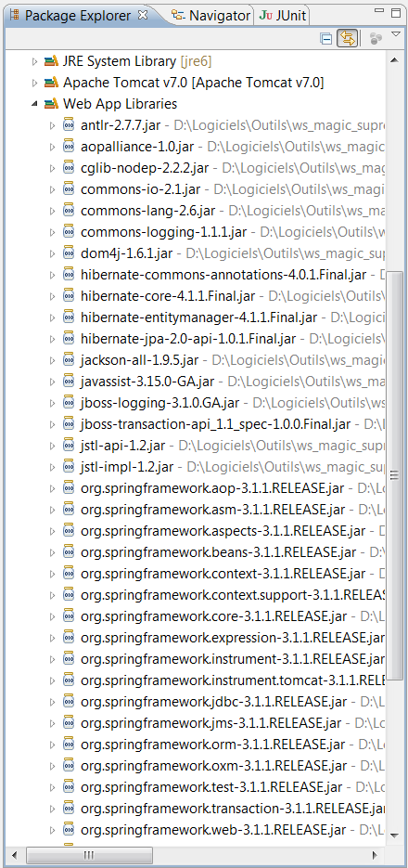408x868 pixels.
Task: Click the commons-lang-2.6.jar jar icon
Action: (x=69, y=211)
